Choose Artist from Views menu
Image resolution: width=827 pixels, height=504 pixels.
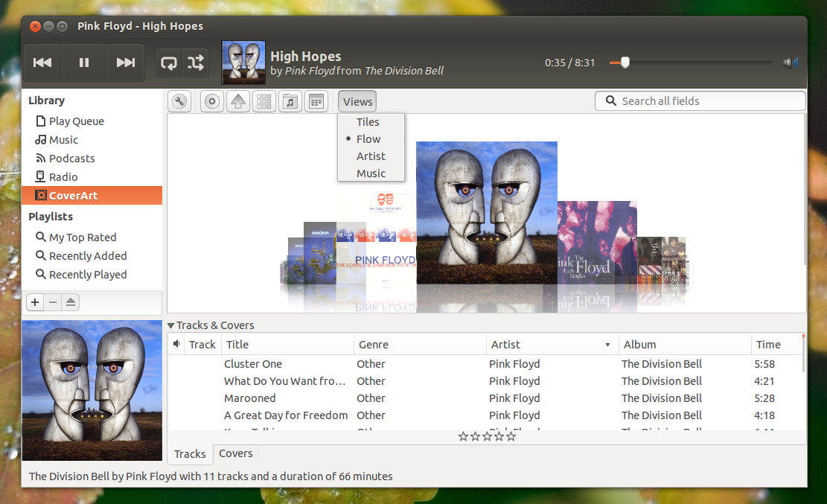pyautogui.click(x=371, y=156)
